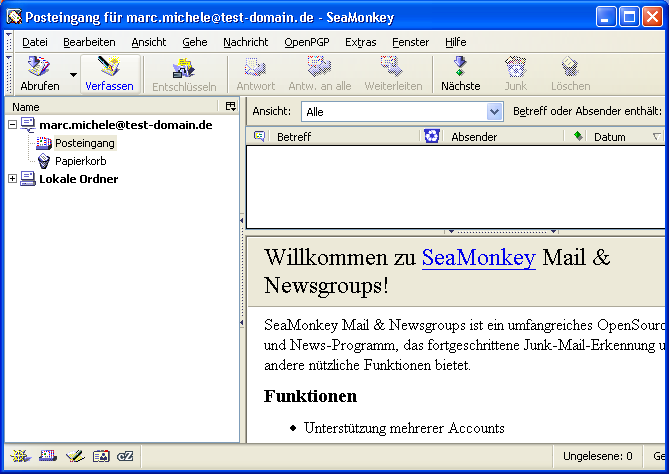Click the message pane splitter grippy
The image size is (669, 474).
tap(502, 232)
